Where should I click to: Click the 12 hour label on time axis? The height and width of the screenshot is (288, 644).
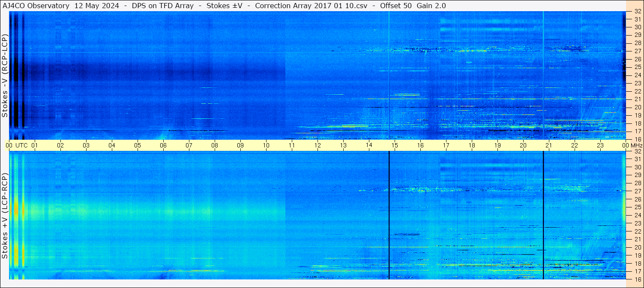[x=318, y=145]
